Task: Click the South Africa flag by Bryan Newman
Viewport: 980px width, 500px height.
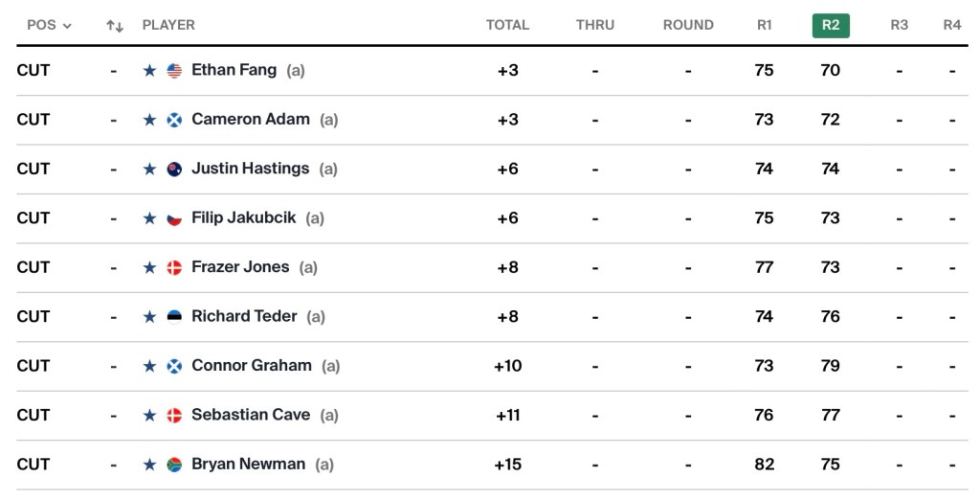Action: 174,465
